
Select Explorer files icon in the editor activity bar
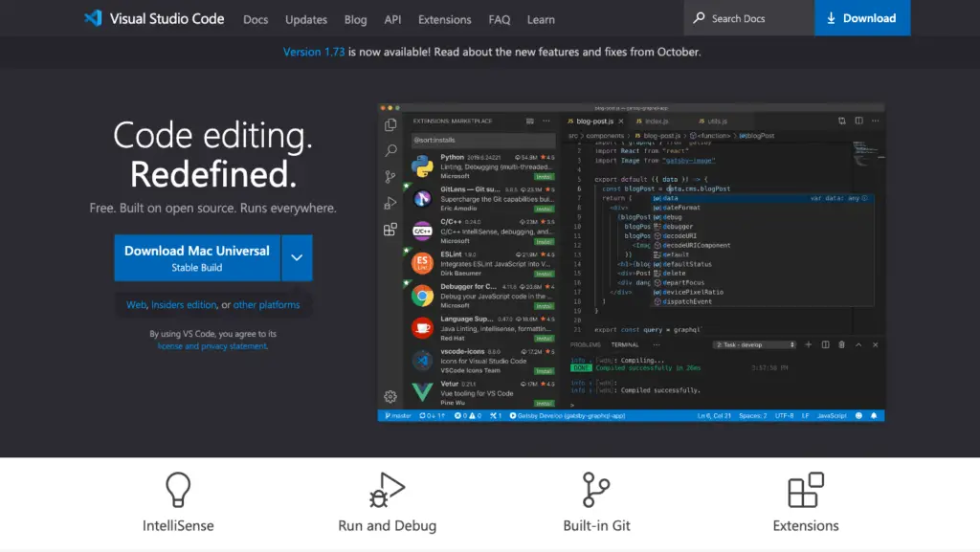point(390,125)
